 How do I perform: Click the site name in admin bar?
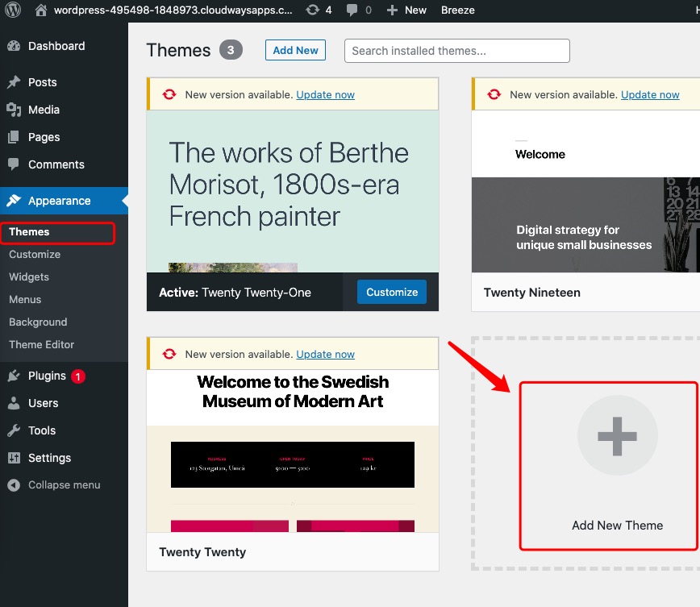[173, 10]
